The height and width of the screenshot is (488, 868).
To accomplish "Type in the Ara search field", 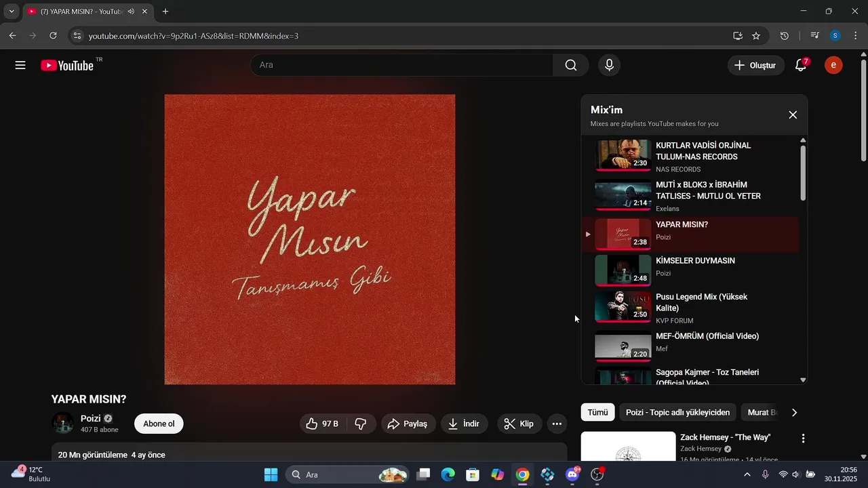I will (x=401, y=65).
